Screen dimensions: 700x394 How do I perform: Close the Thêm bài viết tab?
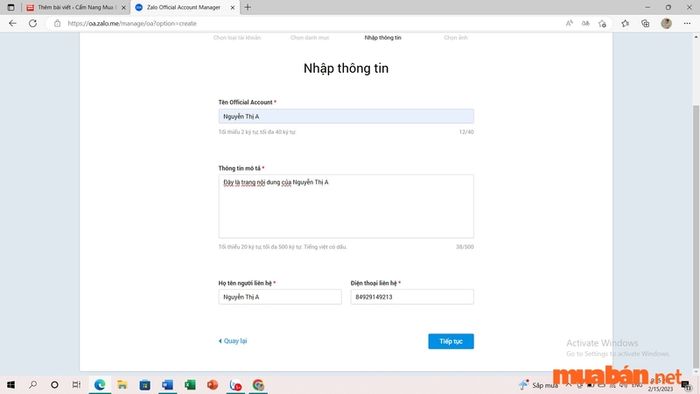tap(124, 8)
